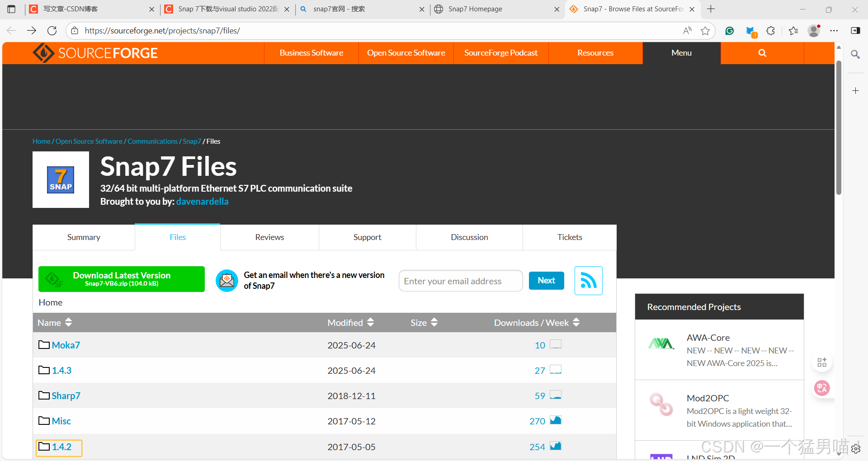The height and width of the screenshot is (461, 868).
Task: Click the browser forward arrow
Action: tap(32, 30)
